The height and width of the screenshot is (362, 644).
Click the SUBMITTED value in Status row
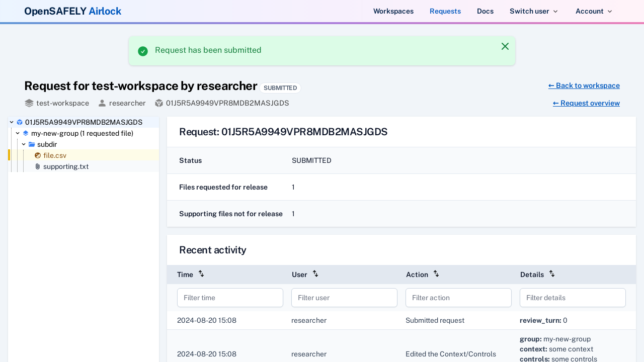311,160
